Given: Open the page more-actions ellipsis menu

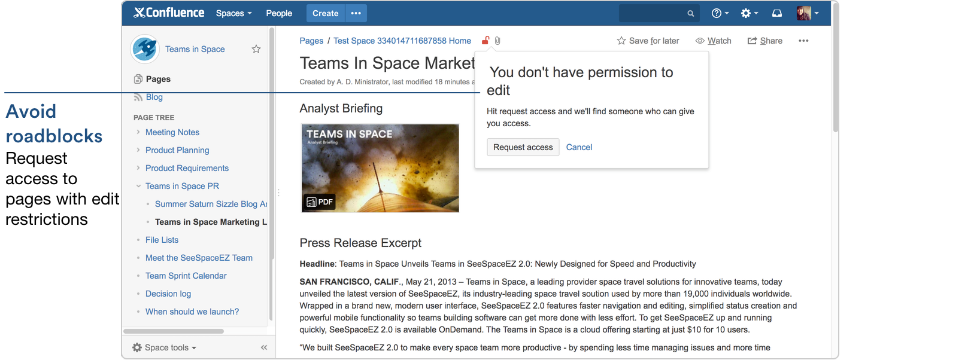Looking at the screenshot, I should (803, 41).
